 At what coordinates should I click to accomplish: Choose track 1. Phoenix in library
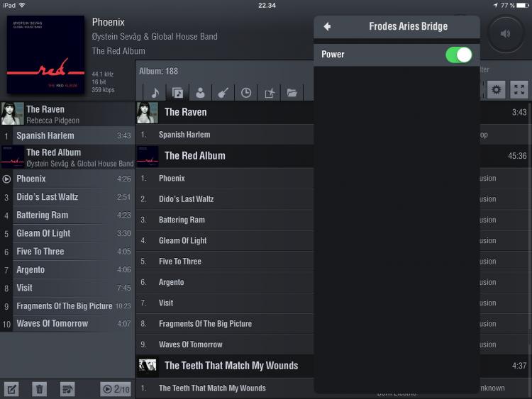225,179
